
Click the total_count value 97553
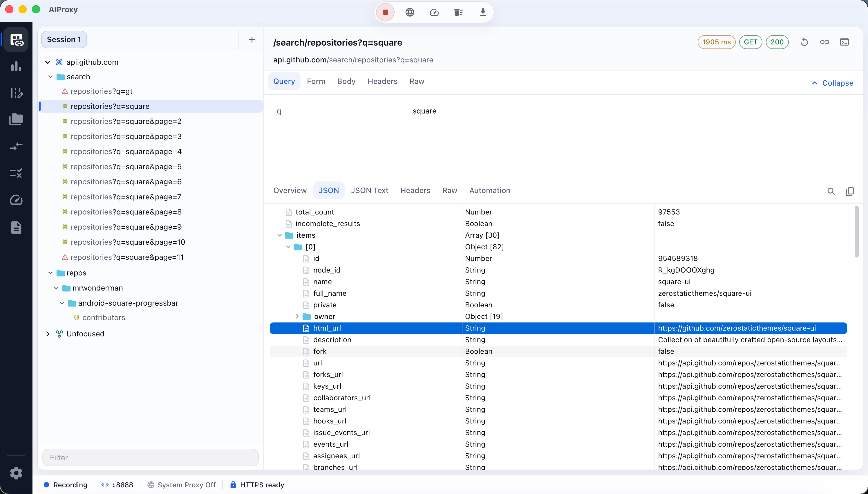(669, 212)
